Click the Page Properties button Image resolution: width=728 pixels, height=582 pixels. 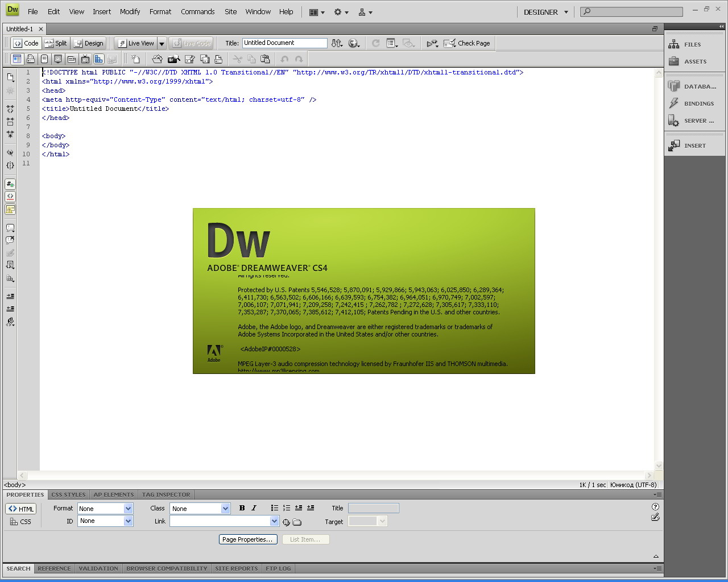(x=247, y=539)
